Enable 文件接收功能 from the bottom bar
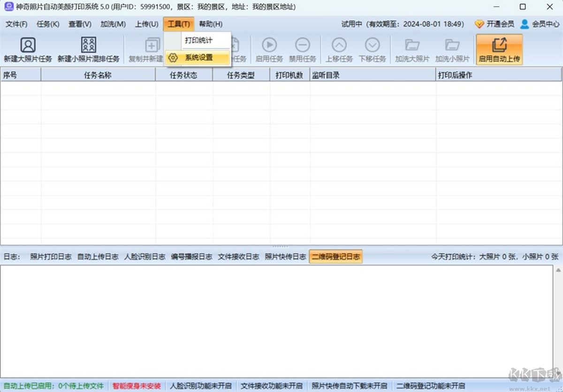Viewport: 563px width, 392px height. tap(272, 386)
